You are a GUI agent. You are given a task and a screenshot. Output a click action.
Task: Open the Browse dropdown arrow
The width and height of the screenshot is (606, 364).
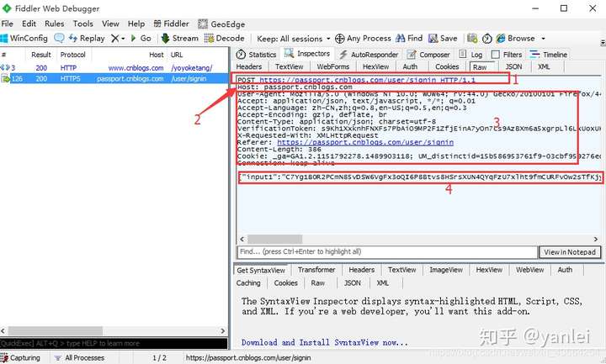543,39
